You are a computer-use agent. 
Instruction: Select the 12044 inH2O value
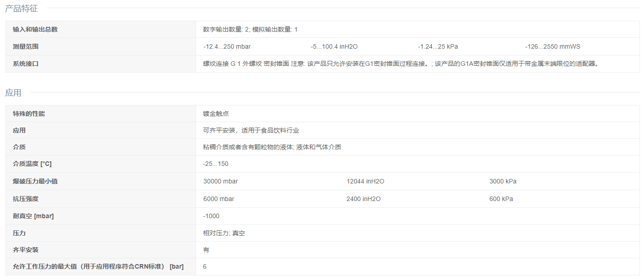(x=365, y=181)
